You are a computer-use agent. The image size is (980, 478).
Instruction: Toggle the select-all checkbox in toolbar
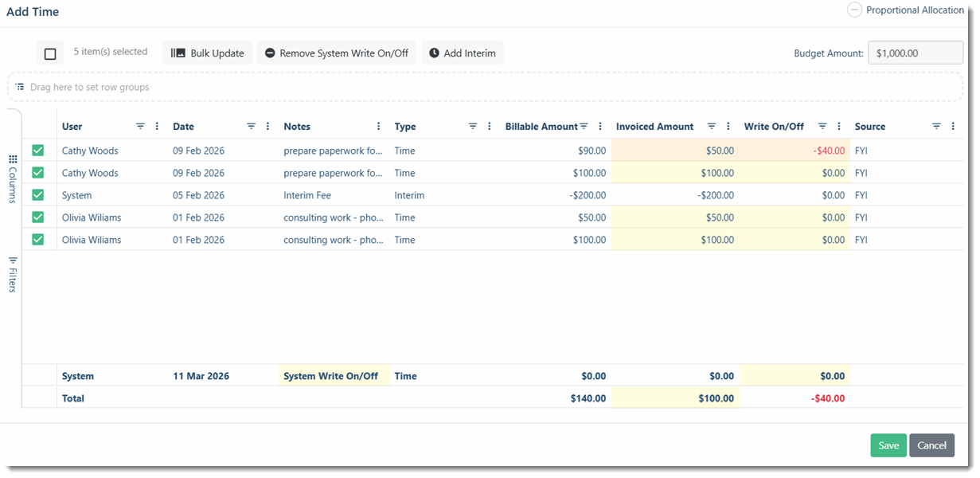(x=50, y=53)
